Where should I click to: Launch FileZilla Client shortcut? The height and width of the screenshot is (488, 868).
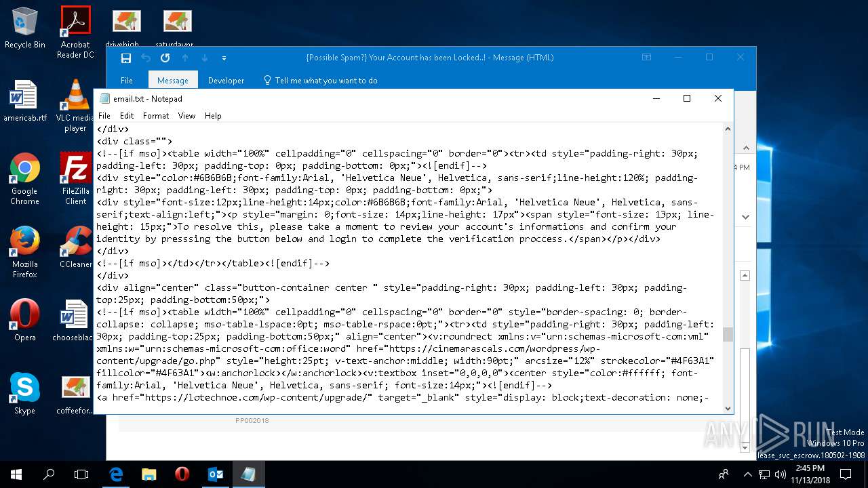pos(75,179)
